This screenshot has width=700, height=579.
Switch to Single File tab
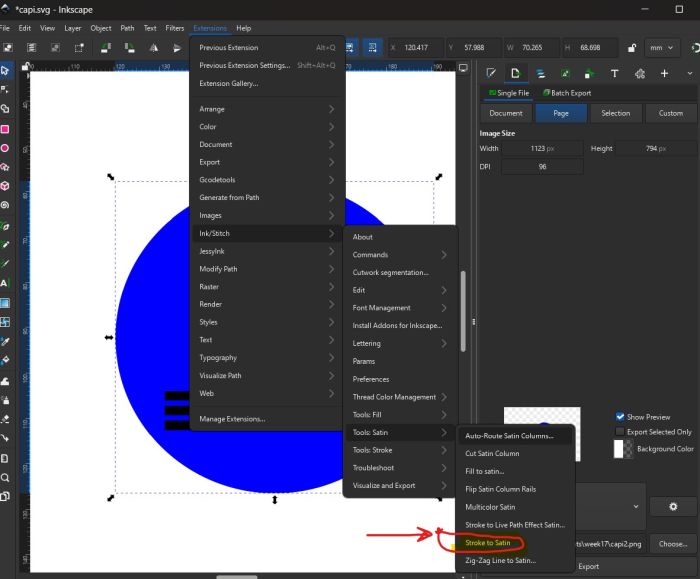tap(509, 93)
